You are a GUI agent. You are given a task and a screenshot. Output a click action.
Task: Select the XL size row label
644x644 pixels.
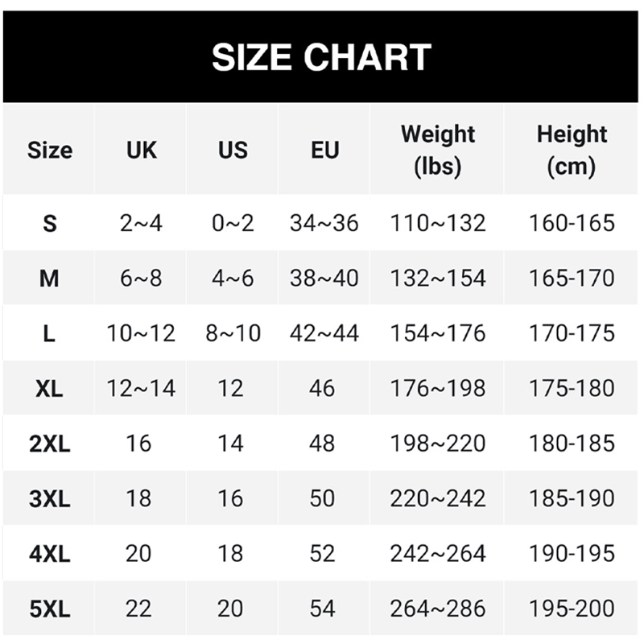click(49, 389)
